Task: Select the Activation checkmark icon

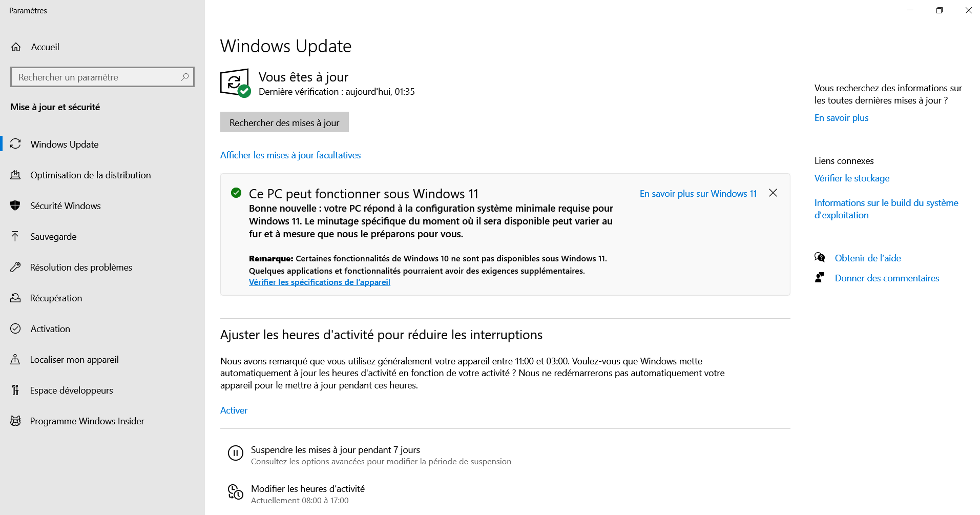Action: (15, 329)
